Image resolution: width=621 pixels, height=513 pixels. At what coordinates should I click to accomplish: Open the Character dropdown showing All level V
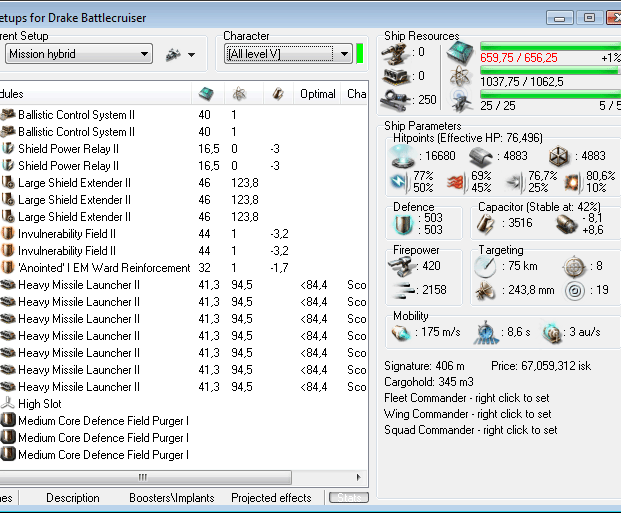click(x=288, y=54)
